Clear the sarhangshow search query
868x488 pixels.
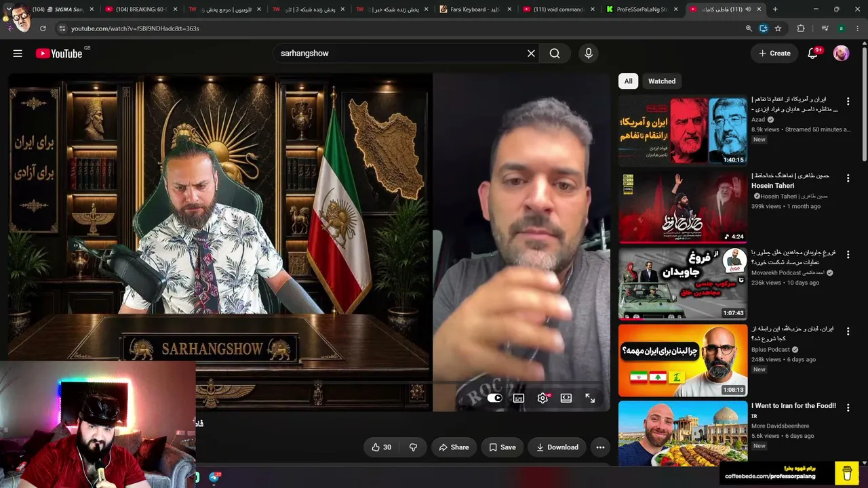(531, 54)
